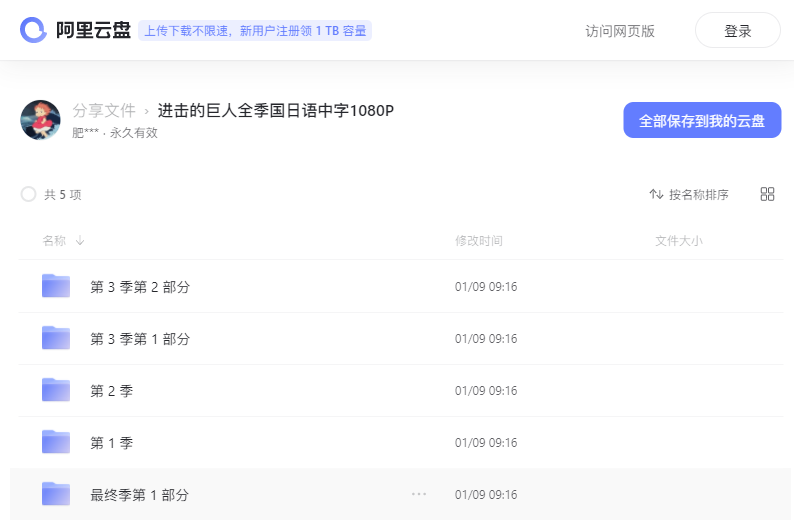Switch to grid view layout icon

pos(767,194)
